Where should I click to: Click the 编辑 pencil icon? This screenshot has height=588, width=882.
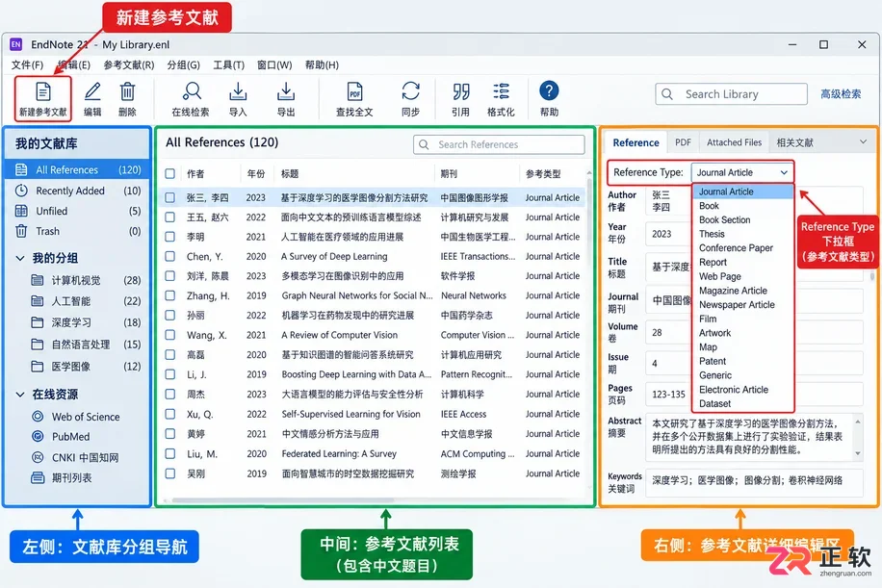pyautogui.click(x=92, y=91)
